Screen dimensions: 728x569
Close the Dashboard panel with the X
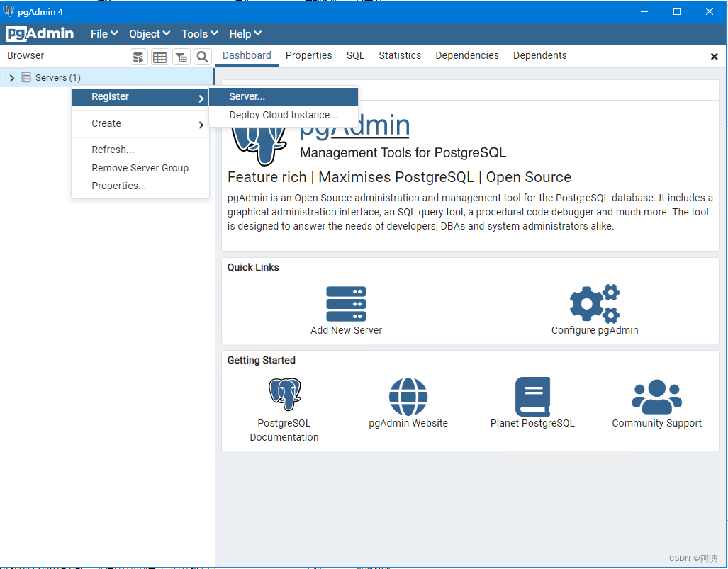pos(715,55)
